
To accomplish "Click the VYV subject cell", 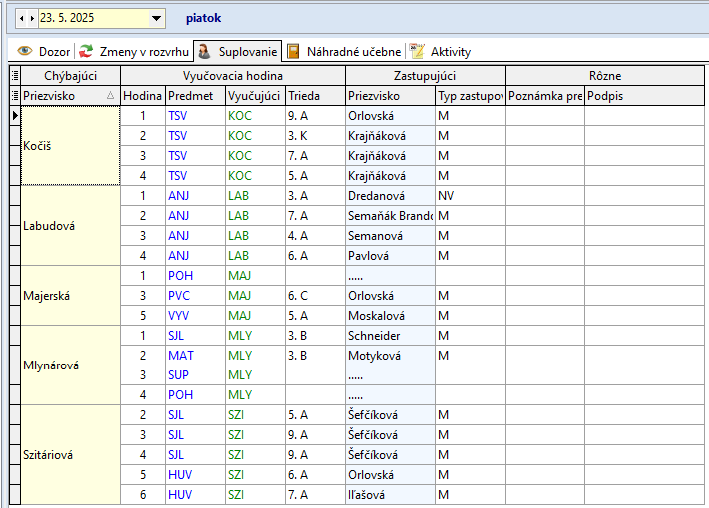I will tap(195, 315).
